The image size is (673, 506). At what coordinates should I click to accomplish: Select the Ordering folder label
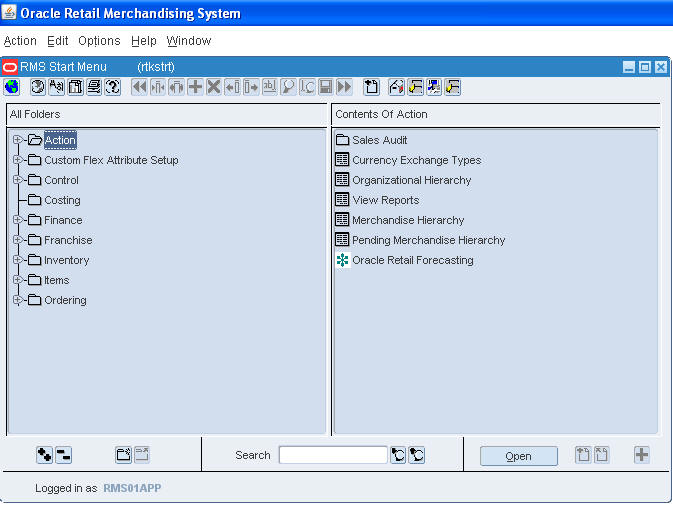tap(65, 300)
